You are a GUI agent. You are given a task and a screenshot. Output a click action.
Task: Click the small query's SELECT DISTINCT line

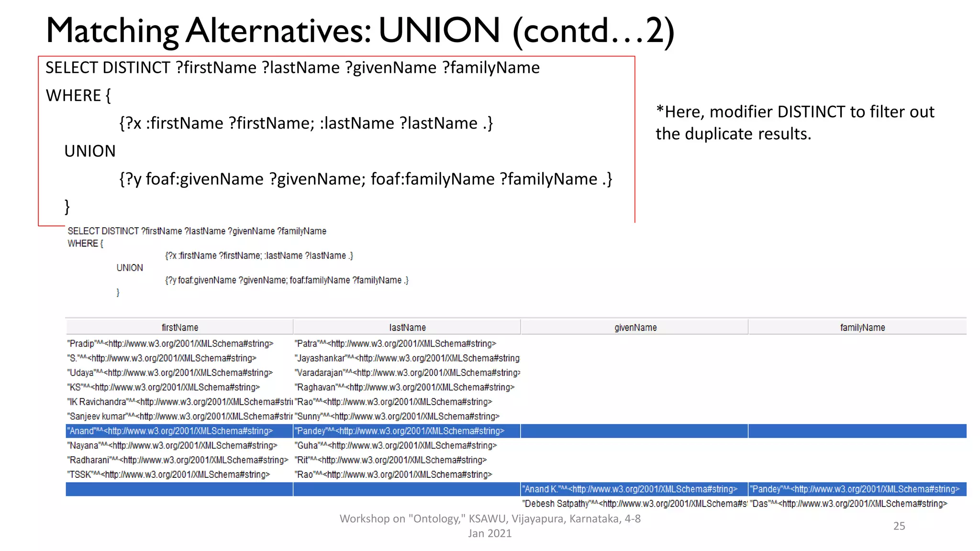[197, 231]
